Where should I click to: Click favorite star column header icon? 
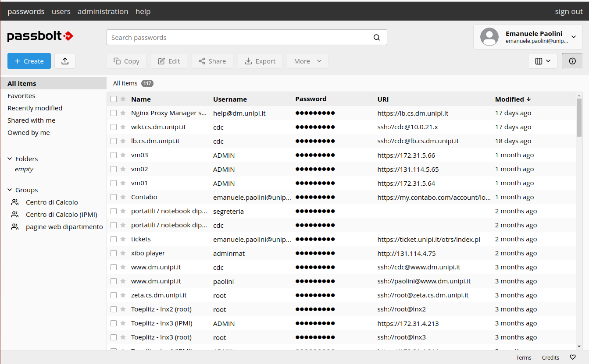click(x=123, y=99)
